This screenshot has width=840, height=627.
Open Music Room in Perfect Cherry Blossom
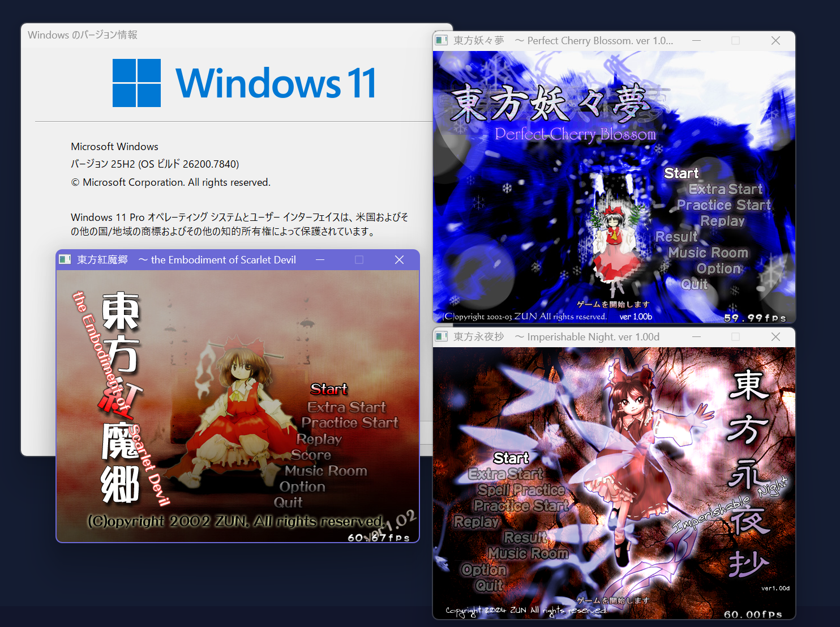708,253
